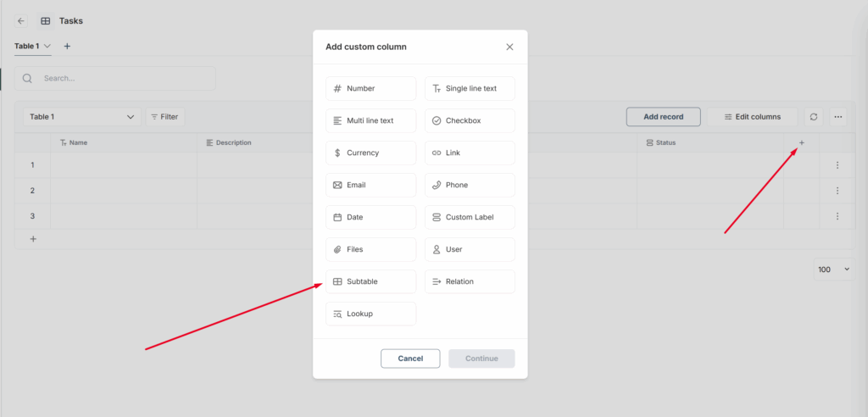
Task: Click into the Search input field
Action: tap(123, 78)
